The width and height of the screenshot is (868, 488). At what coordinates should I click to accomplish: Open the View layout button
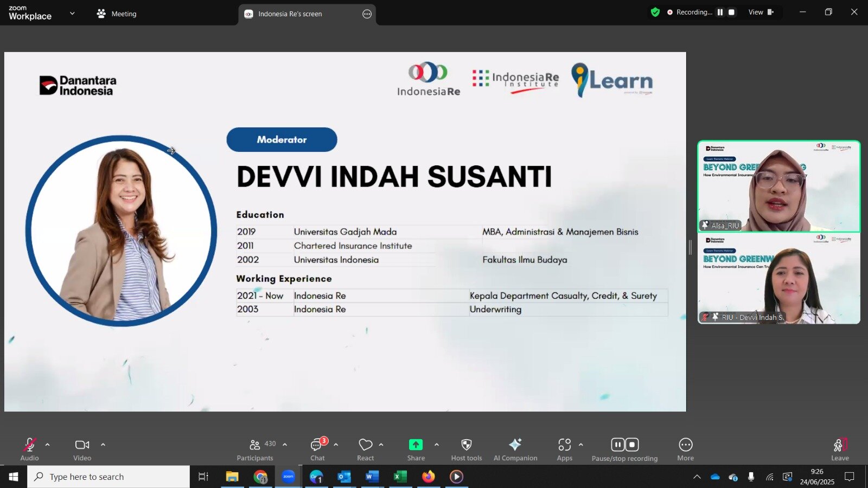point(761,12)
